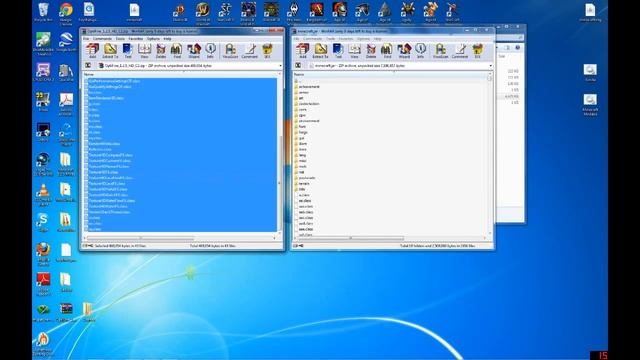The image size is (640, 360).
Task: Click VirusScan in the OptiFine WinRAR window
Action: click(x=230, y=51)
